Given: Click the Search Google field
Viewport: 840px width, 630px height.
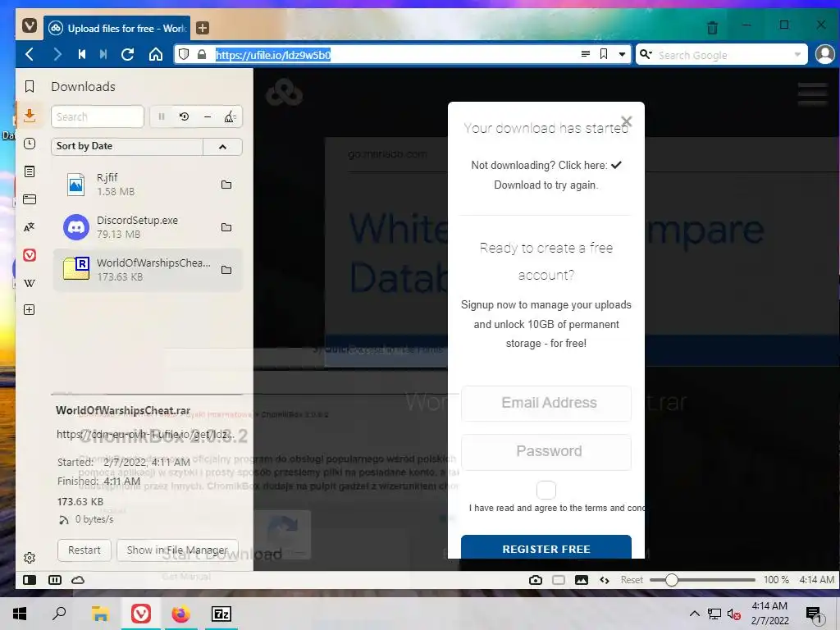Looking at the screenshot, I should (x=724, y=55).
